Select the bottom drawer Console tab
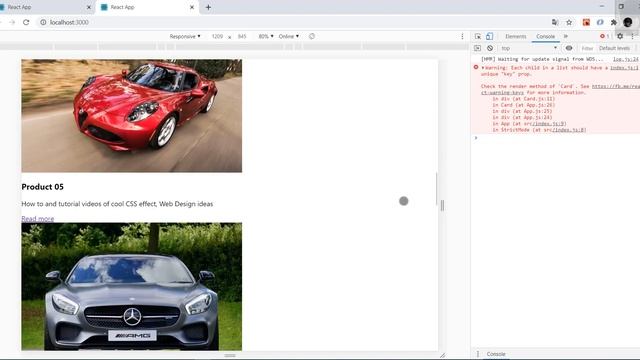Screen dimensions: 640x360 pyautogui.click(x=496, y=354)
